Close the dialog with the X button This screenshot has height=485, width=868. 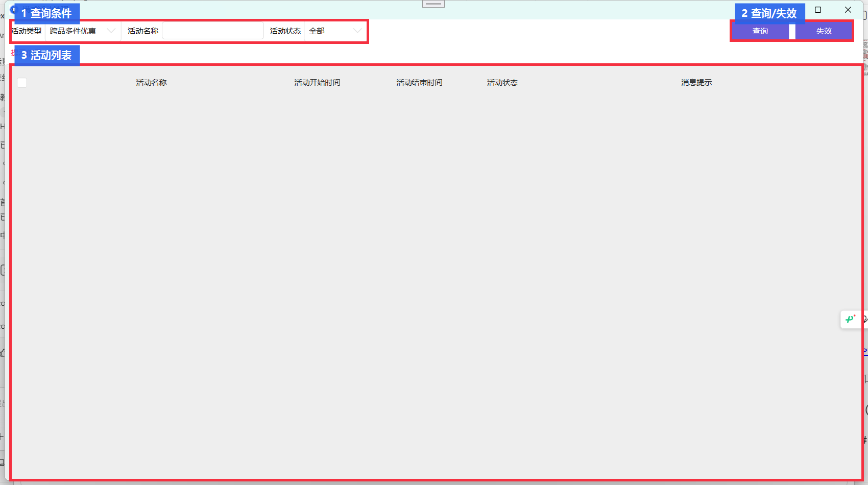(848, 10)
